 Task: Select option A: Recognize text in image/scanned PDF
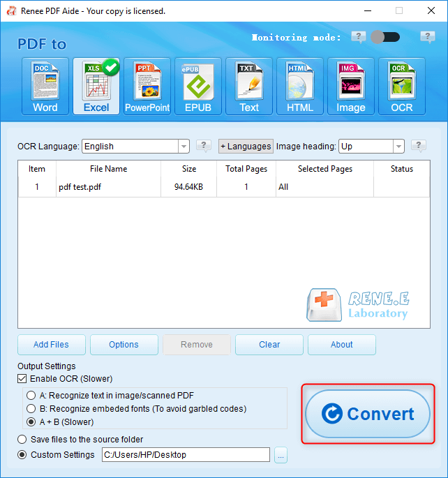coord(31,396)
